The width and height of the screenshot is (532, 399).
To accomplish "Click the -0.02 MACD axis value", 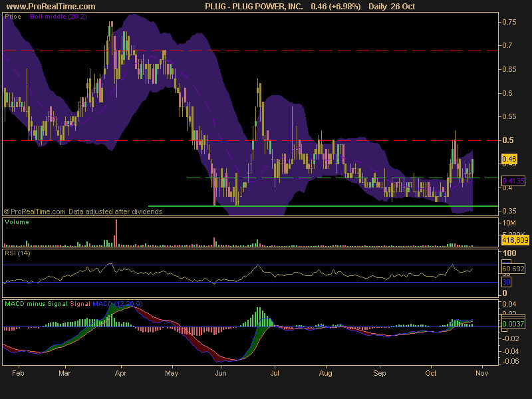I will point(509,338).
